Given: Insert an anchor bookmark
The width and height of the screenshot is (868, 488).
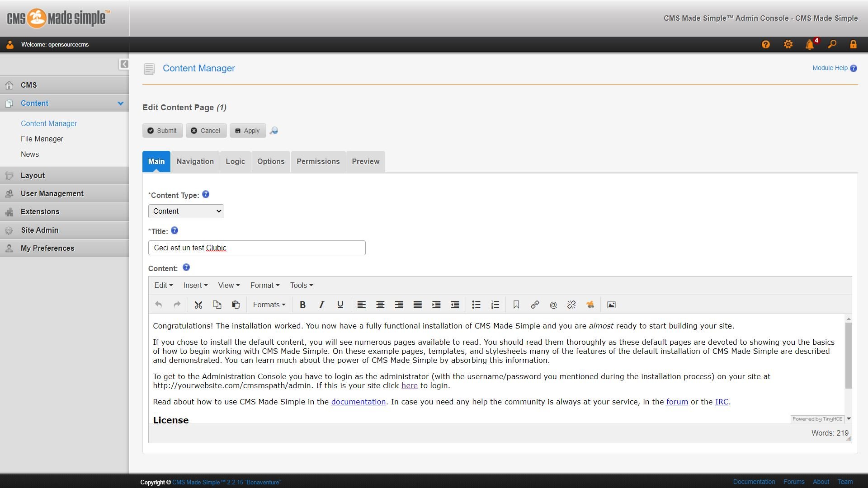Looking at the screenshot, I should tap(516, 305).
